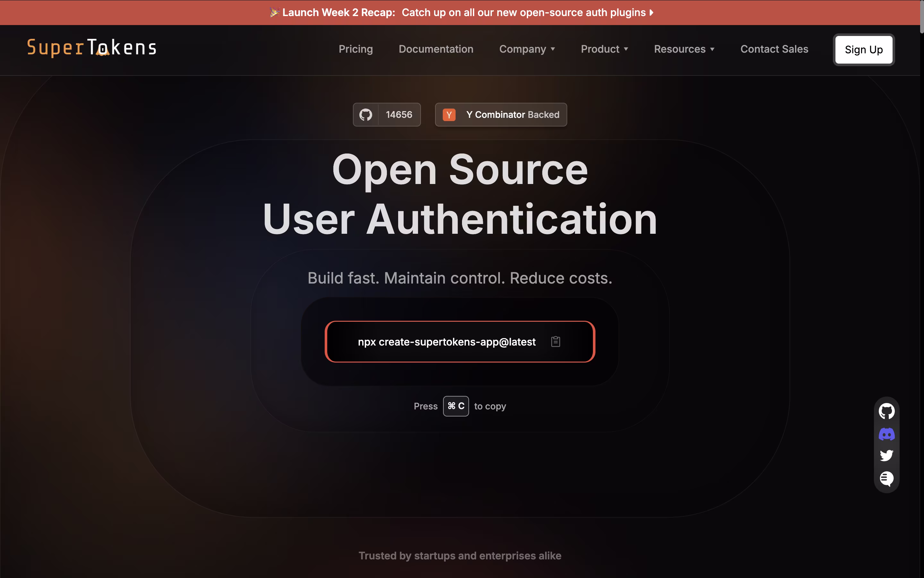Click the 'Open Source User Authentication' heading
Image resolution: width=924 pixels, height=578 pixels.
(x=460, y=194)
